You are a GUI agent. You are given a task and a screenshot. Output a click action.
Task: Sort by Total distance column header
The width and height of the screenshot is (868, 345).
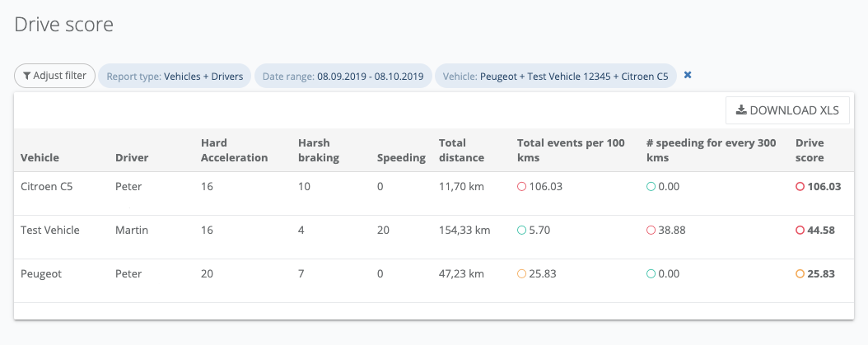click(x=462, y=150)
